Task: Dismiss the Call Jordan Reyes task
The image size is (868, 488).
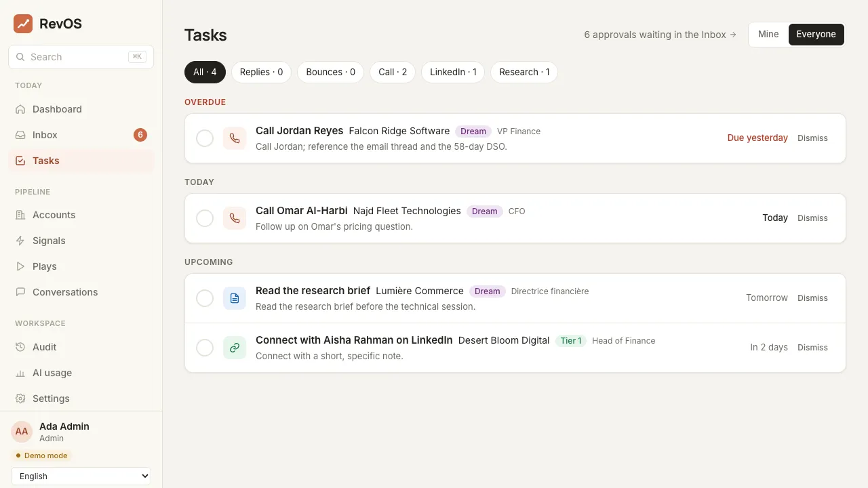Action: tap(812, 138)
